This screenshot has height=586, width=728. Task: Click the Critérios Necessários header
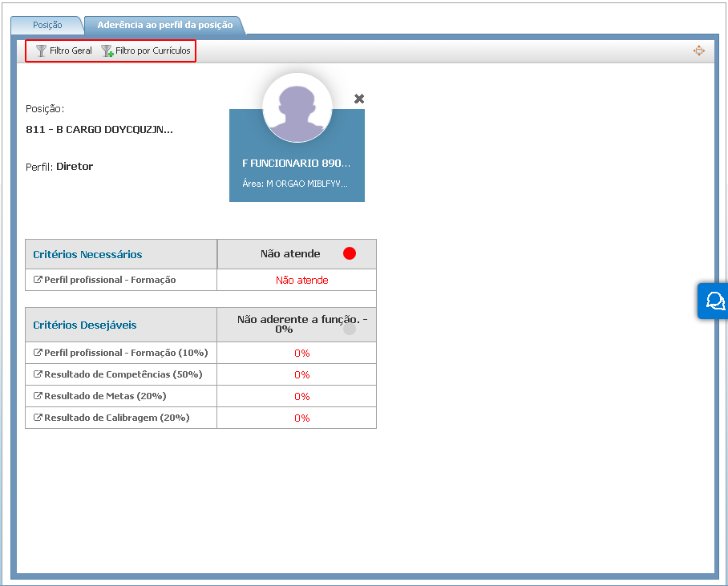click(x=87, y=254)
